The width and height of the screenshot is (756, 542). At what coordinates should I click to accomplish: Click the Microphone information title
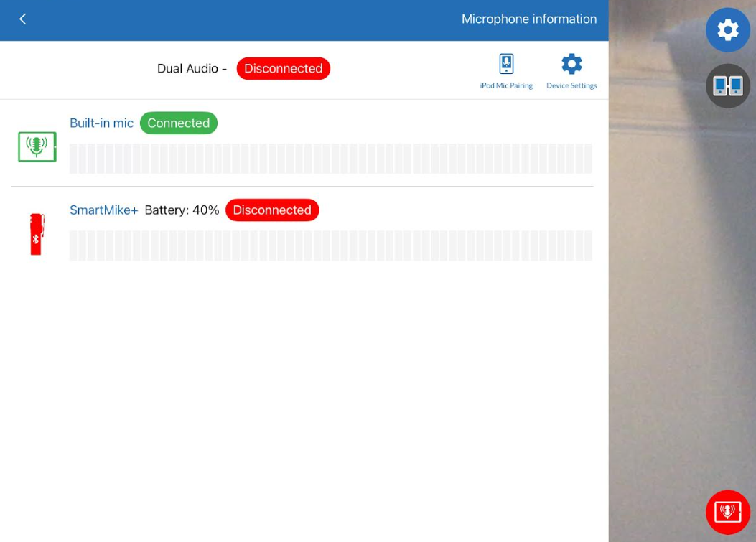(528, 19)
